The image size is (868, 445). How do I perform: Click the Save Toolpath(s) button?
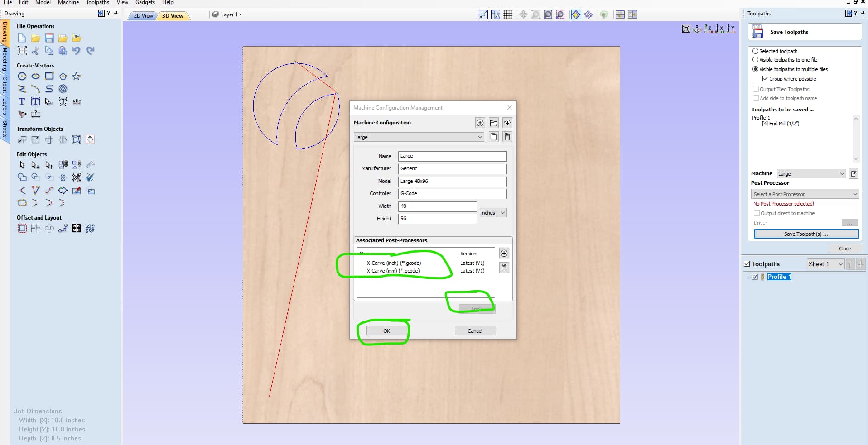[806, 234]
